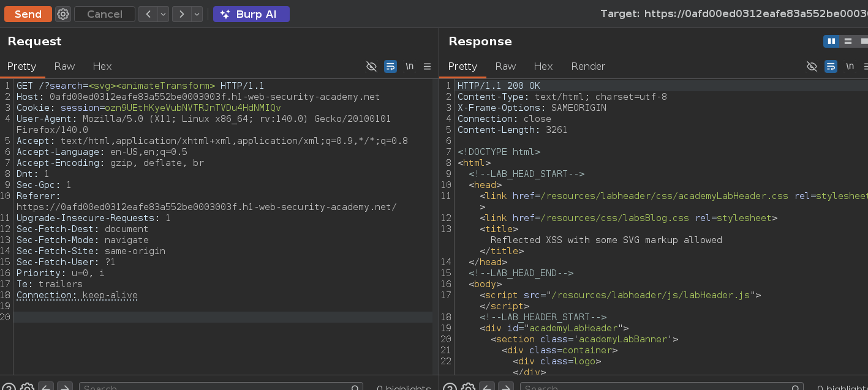
Task: Click the <!DOCTYPE html> line in Response
Action: (x=499, y=152)
